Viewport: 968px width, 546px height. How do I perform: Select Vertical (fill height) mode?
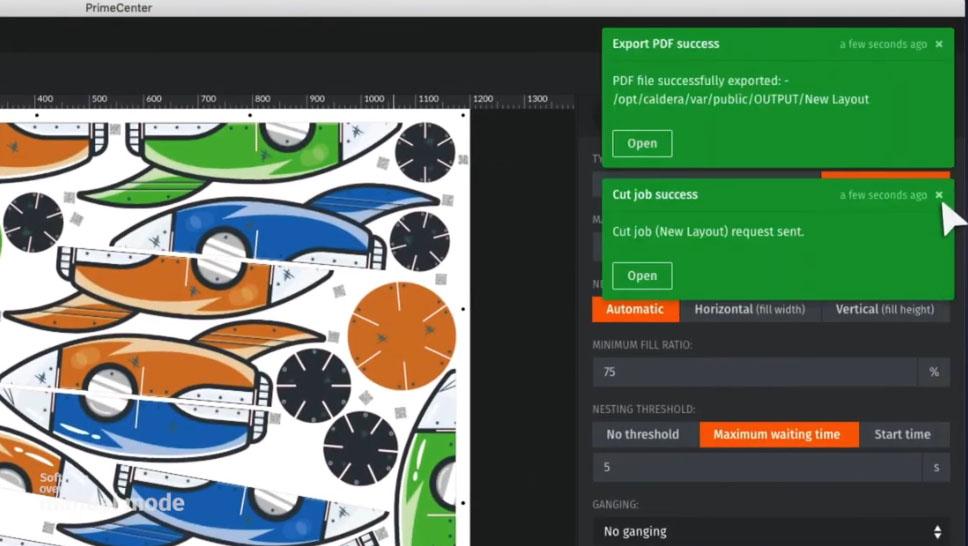point(885,309)
